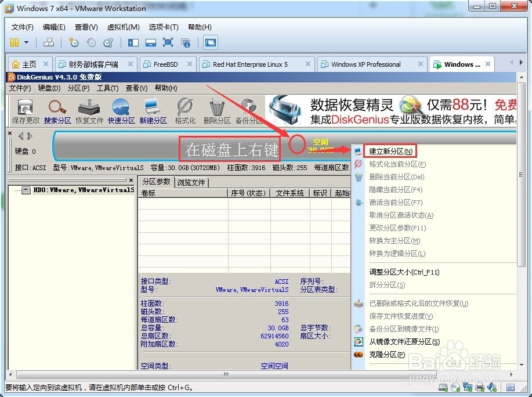This screenshot has width=532, height=397.
Task: Click the vertical scrollbar up arrow
Action: pyautogui.click(x=522, y=77)
